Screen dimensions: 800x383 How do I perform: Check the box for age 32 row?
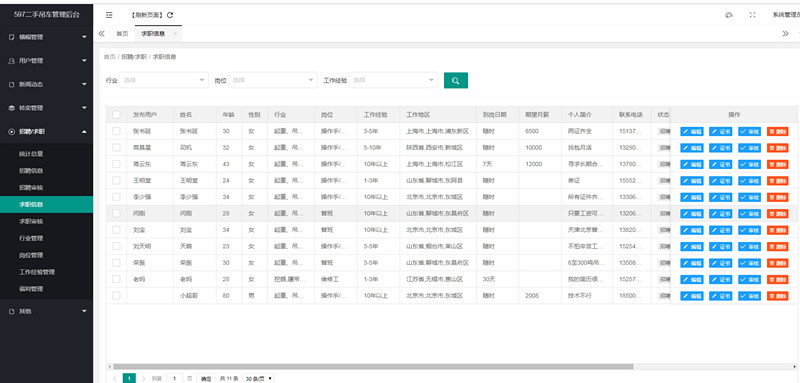[x=116, y=147]
